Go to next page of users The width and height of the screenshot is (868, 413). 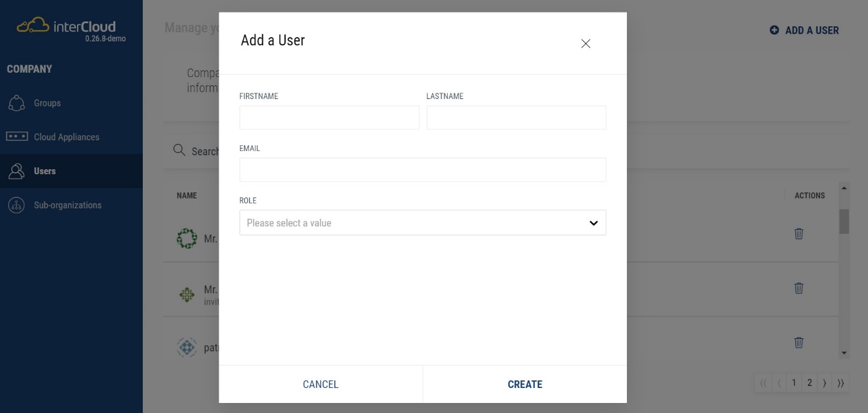[x=824, y=383]
